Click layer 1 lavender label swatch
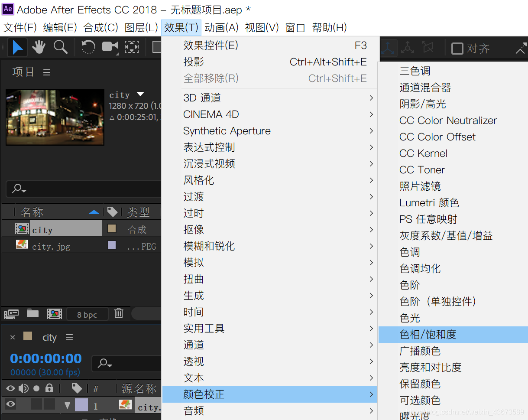This screenshot has height=420, width=528. pos(81,405)
